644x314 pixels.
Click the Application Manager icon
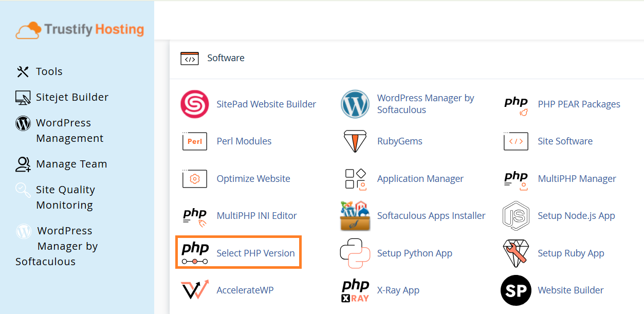(355, 179)
